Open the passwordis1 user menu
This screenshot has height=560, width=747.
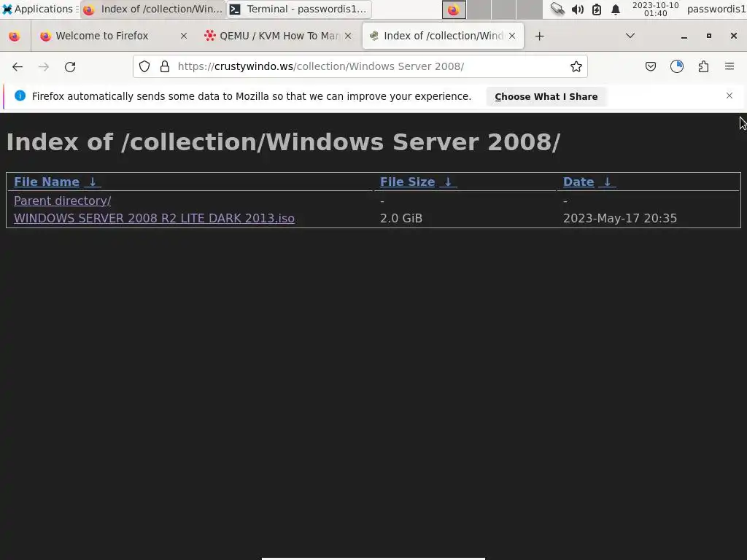pos(716,9)
